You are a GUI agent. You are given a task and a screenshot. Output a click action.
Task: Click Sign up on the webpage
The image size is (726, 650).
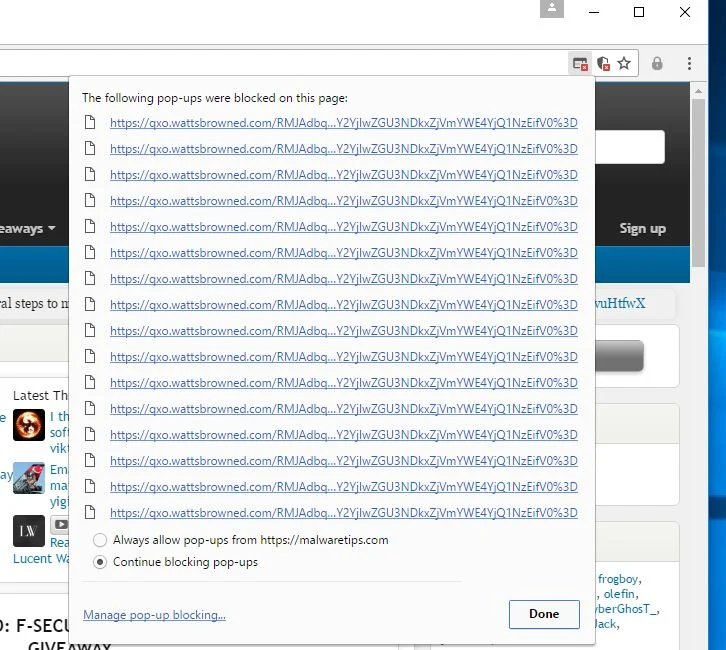click(x=643, y=229)
